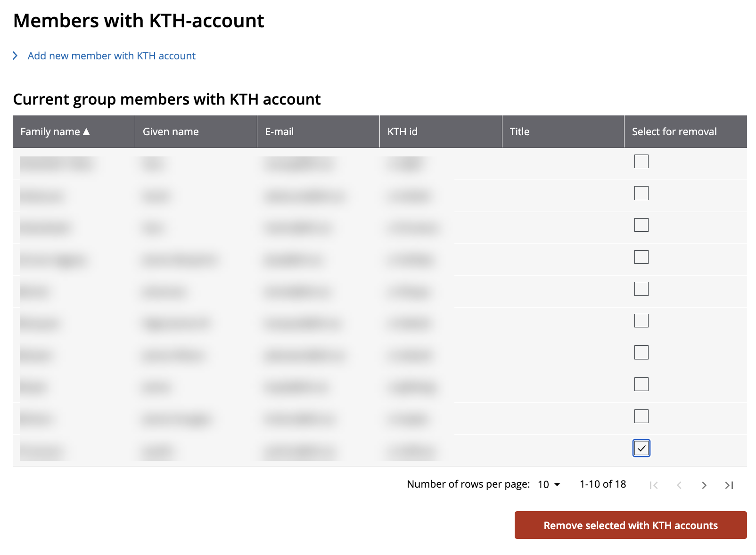
Task: Go to the previous page arrow
Action: pyautogui.click(x=679, y=485)
